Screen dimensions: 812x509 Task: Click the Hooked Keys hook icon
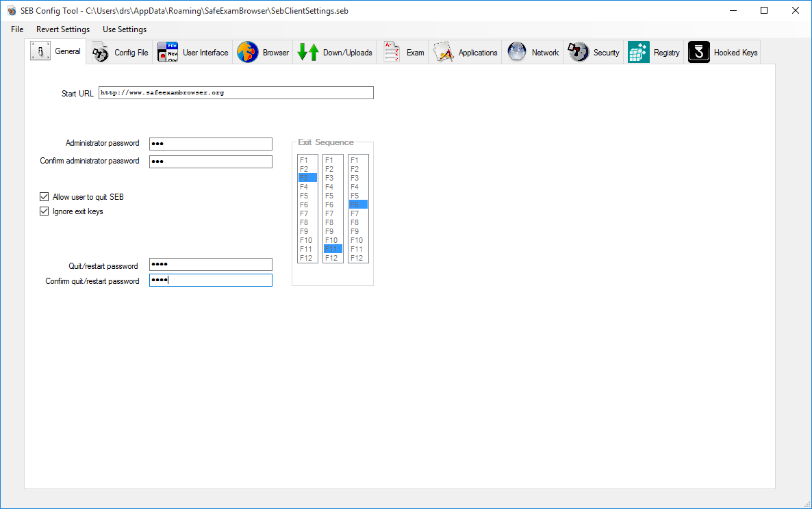[698, 52]
